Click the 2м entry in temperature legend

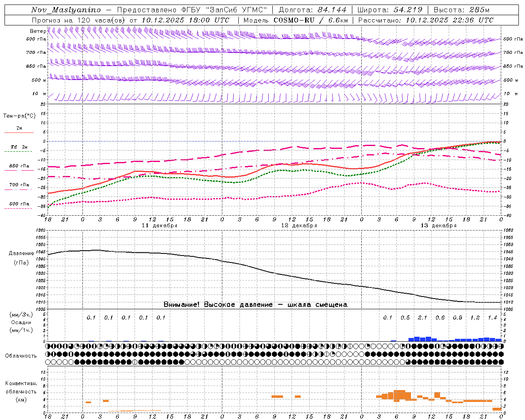[x=19, y=128]
